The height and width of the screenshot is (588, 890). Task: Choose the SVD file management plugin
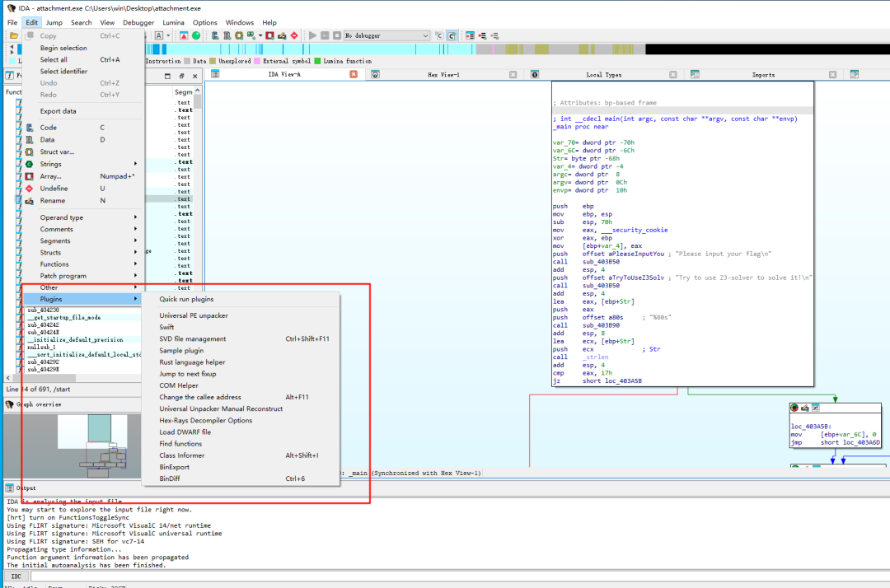point(241,338)
